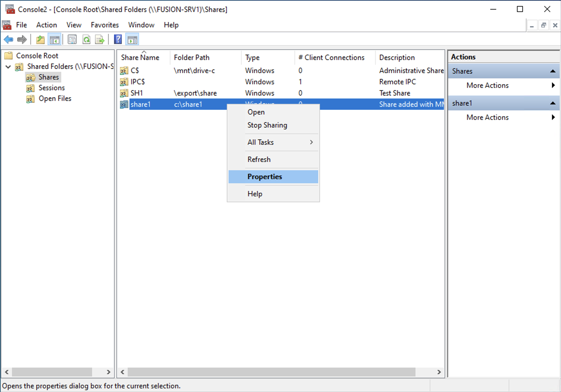Click the Up one level icon

[x=40, y=39]
